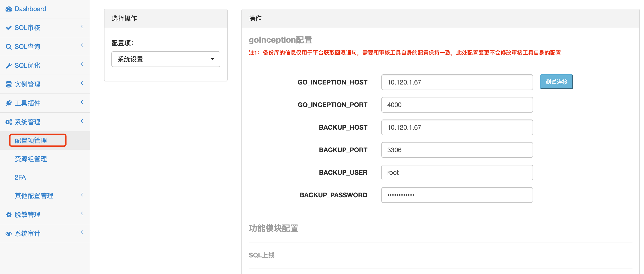This screenshot has height=274, width=644.
Task: Click the SQL查询 magnifier icon
Action: pos(9,47)
